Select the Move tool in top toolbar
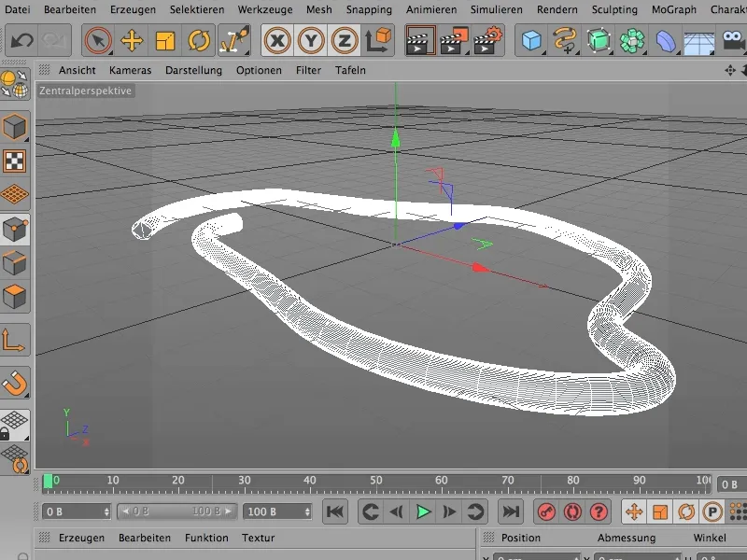 132,40
